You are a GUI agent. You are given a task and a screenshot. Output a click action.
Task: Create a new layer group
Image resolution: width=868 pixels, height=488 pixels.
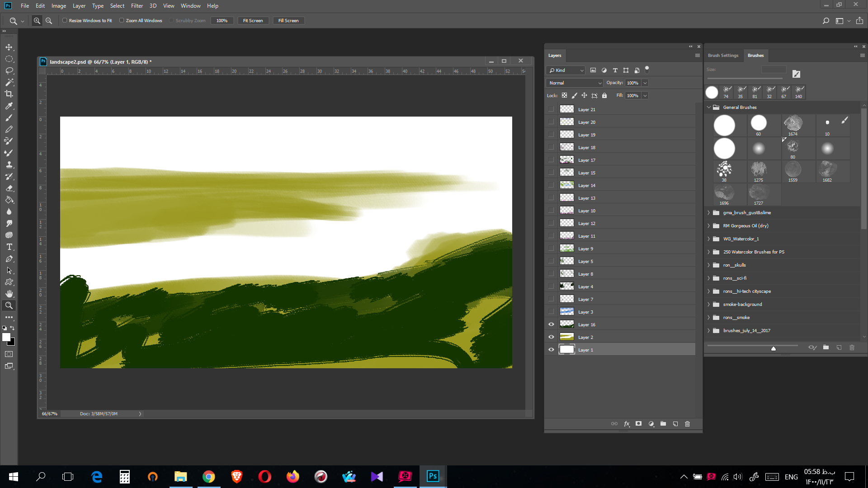pos(663,424)
